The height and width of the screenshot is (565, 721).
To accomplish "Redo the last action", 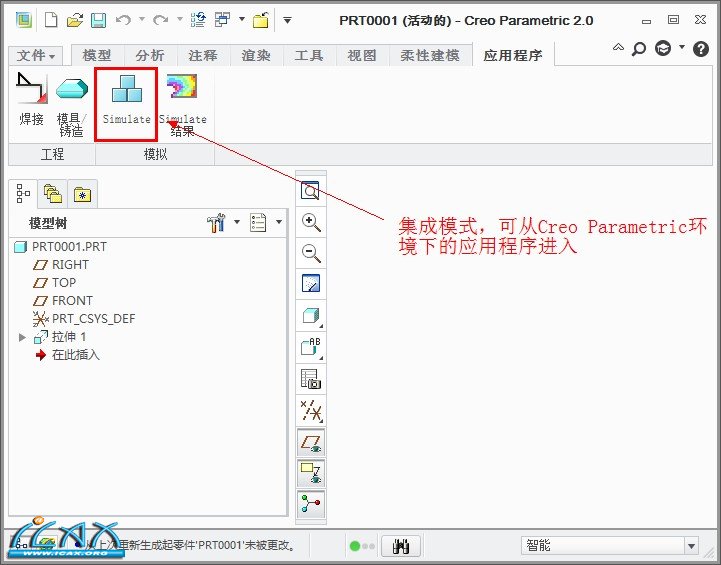I will click(160, 20).
